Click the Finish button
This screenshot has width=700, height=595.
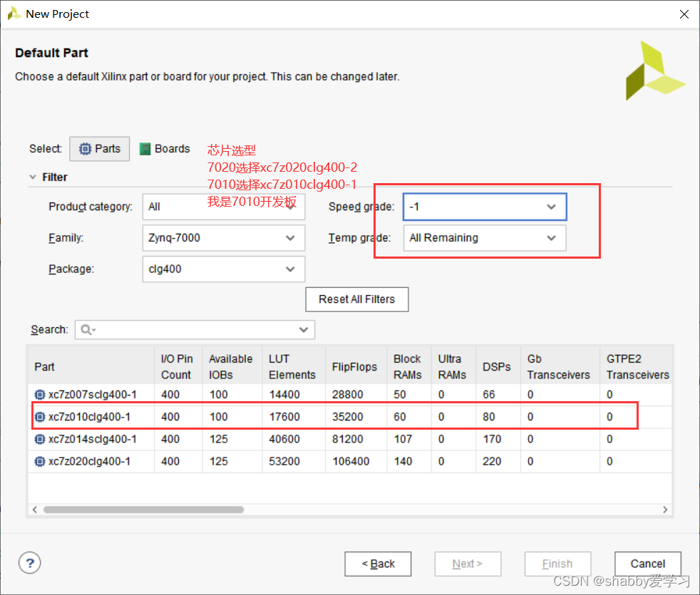(557, 564)
